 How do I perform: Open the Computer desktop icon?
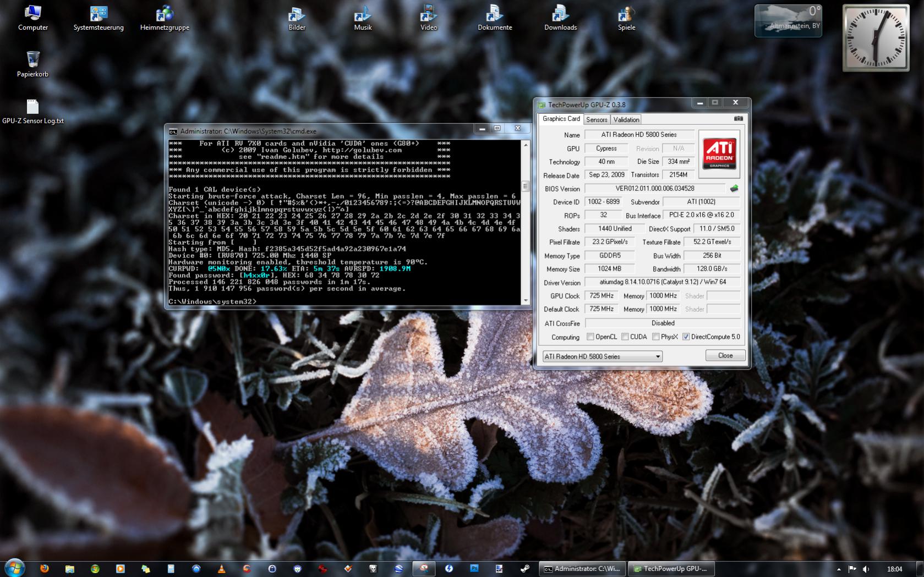33,18
